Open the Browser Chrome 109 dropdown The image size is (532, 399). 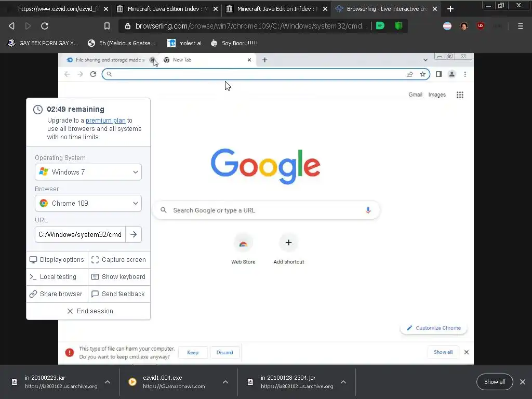pyautogui.click(x=88, y=203)
